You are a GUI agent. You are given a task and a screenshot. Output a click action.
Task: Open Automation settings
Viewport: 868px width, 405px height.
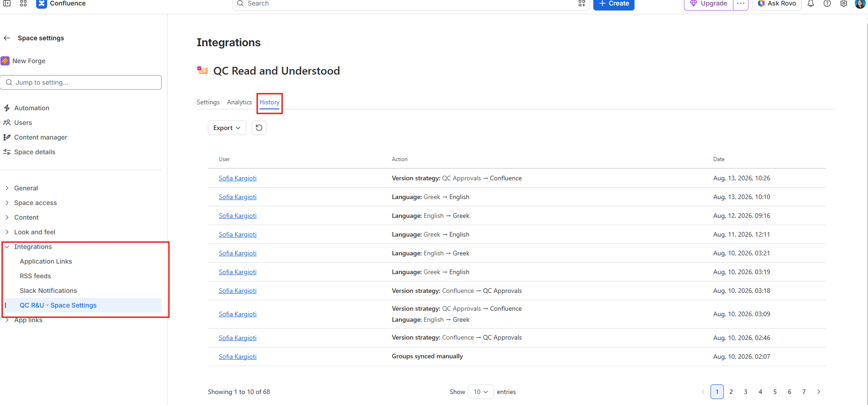(32, 108)
